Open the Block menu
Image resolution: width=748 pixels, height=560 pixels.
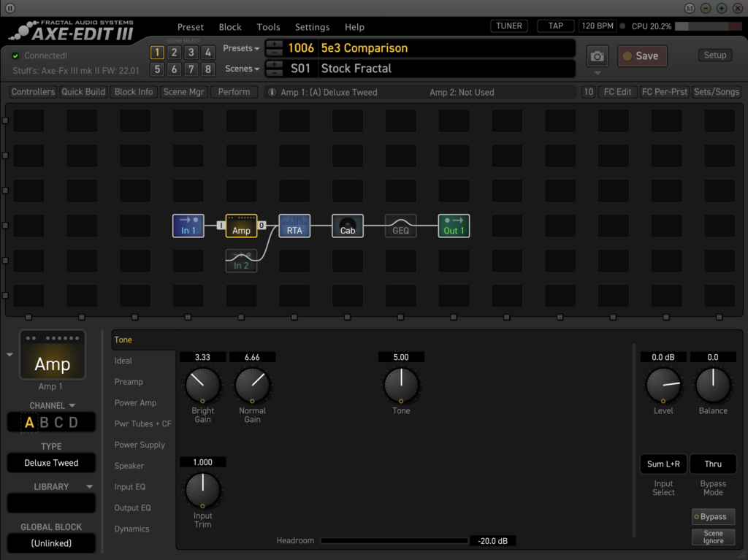coord(230,27)
